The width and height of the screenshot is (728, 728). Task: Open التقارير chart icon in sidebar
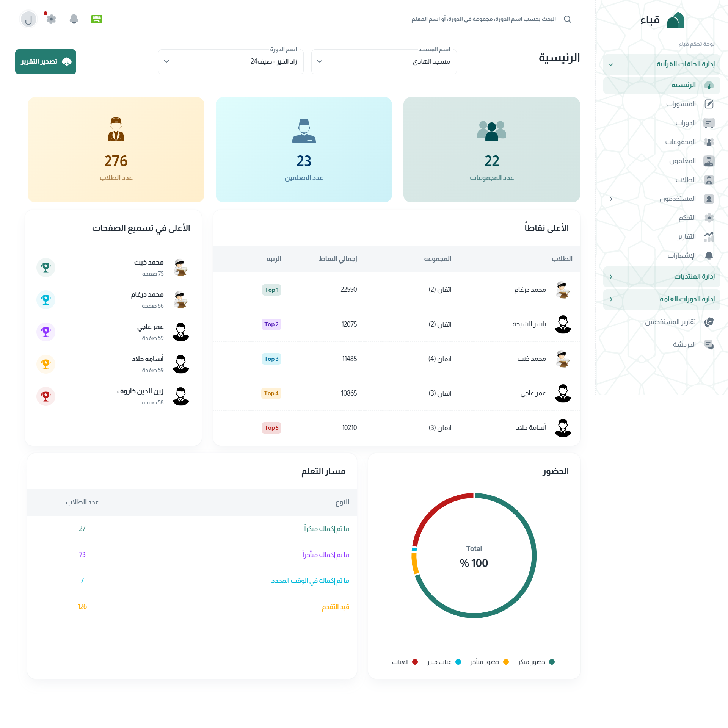pyautogui.click(x=709, y=237)
